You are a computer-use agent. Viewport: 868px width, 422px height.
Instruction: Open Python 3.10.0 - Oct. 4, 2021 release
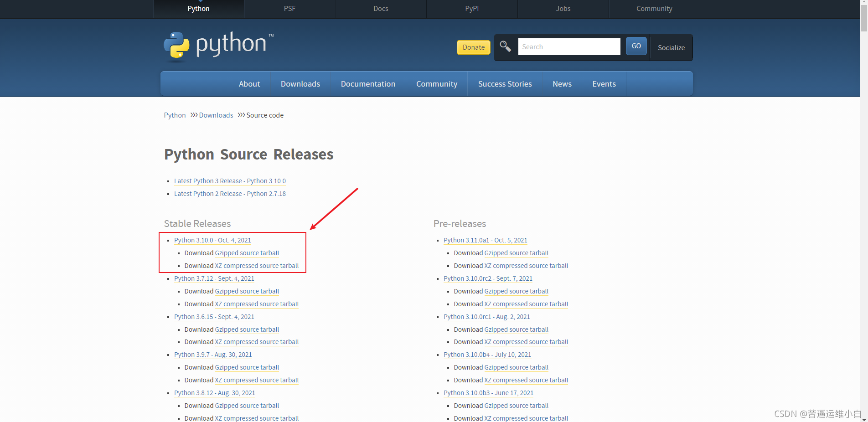tap(212, 240)
